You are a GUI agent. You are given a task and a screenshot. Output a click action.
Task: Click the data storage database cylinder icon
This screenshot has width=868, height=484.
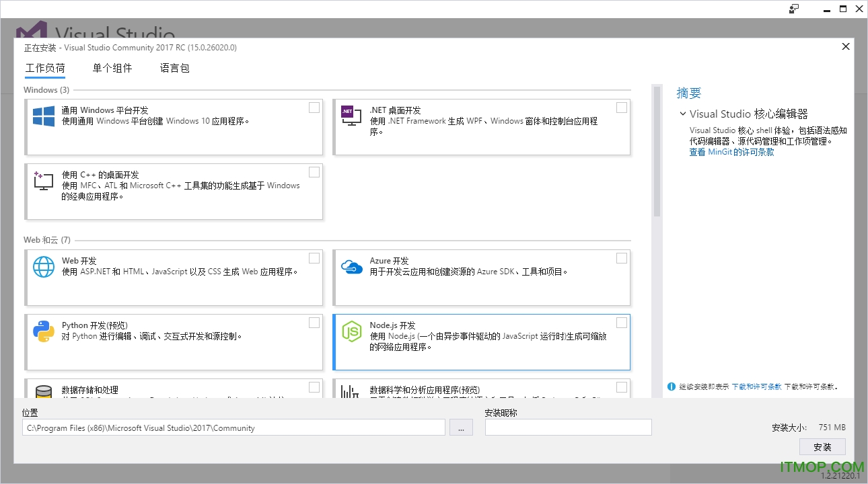(44, 391)
